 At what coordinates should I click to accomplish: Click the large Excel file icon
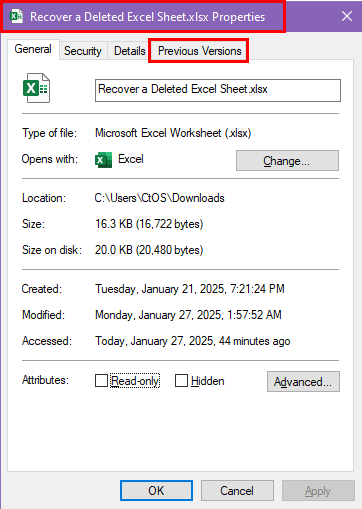(36, 88)
